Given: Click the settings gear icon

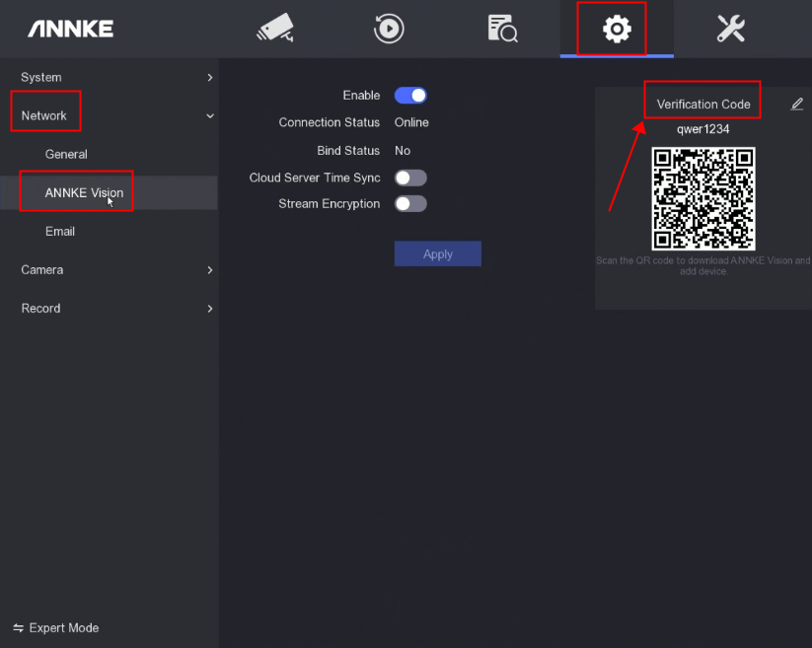Looking at the screenshot, I should (x=616, y=29).
